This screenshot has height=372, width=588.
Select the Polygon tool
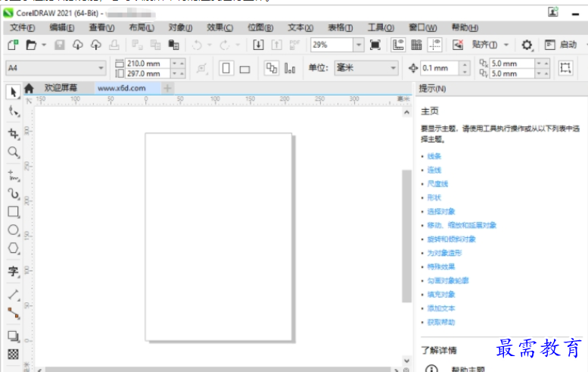[14, 248]
